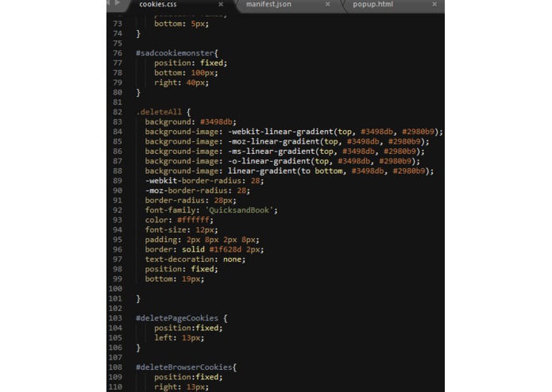Click the -o-linear-gradient line

pyautogui.click(x=283, y=161)
